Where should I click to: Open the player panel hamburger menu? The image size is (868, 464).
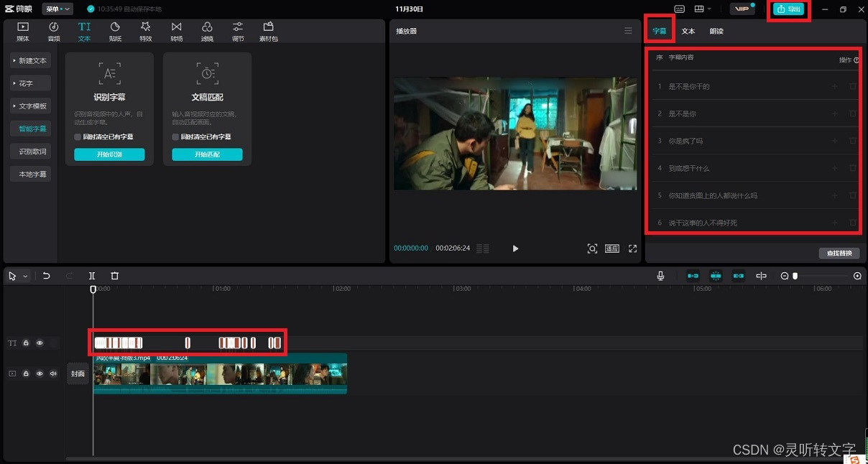point(628,31)
